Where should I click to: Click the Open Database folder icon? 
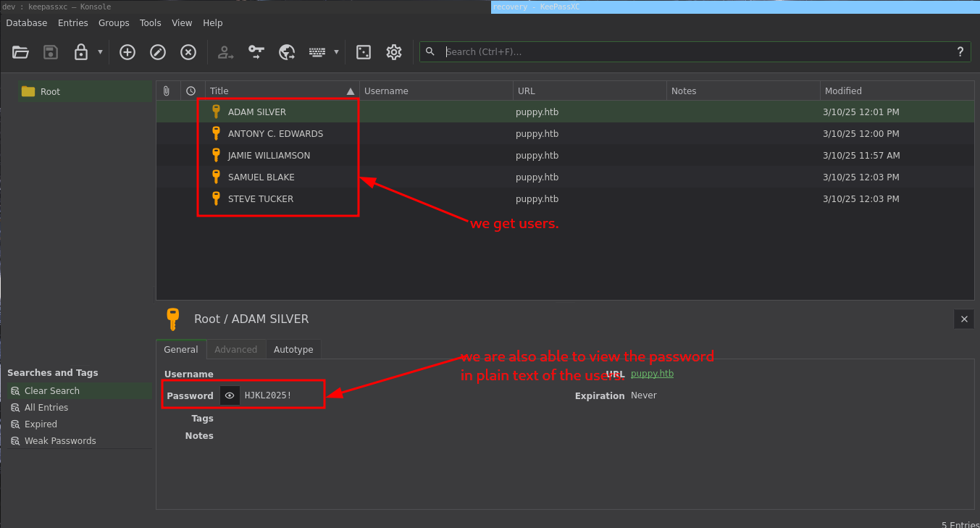tap(20, 52)
